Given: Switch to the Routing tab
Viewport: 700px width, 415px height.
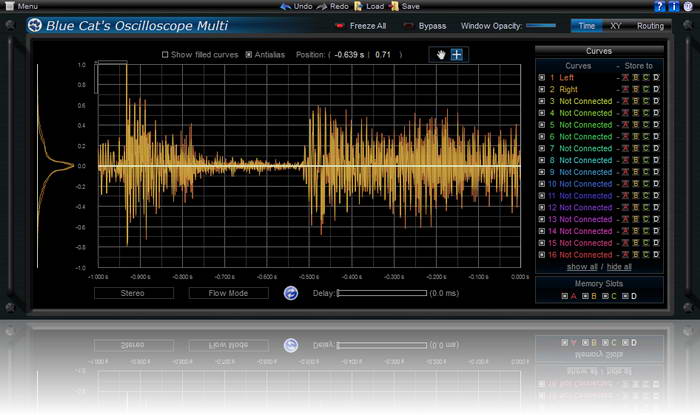Looking at the screenshot, I should click(649, 26).
